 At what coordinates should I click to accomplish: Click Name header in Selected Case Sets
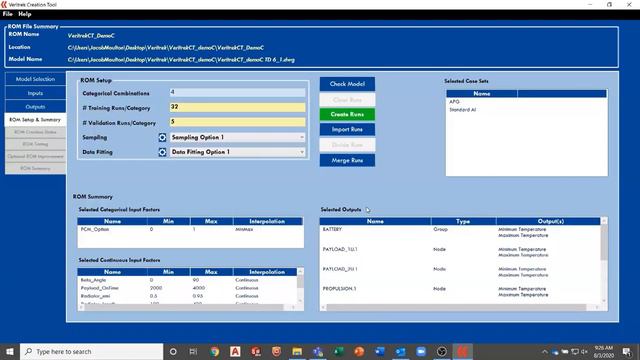pos(482,93)
